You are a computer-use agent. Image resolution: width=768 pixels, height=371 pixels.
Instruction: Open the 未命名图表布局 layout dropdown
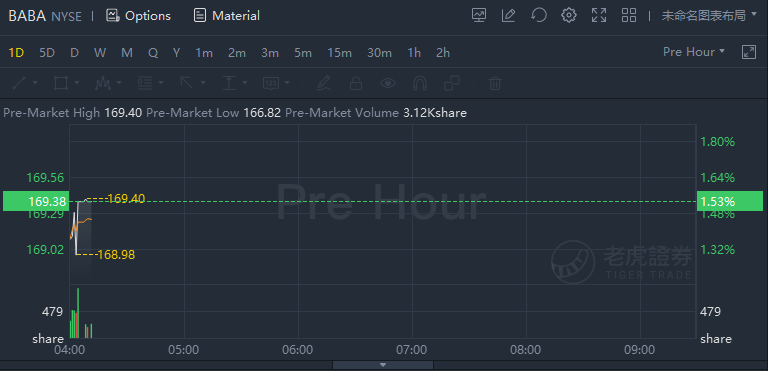709,16
